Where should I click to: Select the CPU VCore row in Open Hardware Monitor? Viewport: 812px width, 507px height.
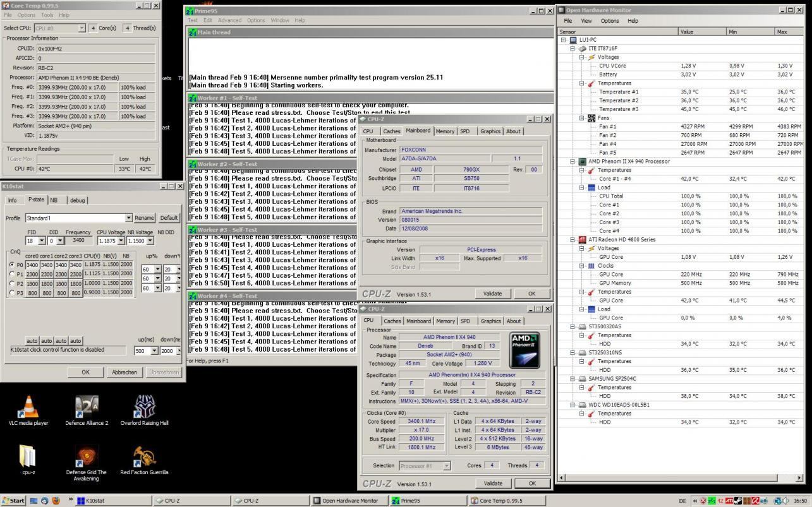point(681,66)
